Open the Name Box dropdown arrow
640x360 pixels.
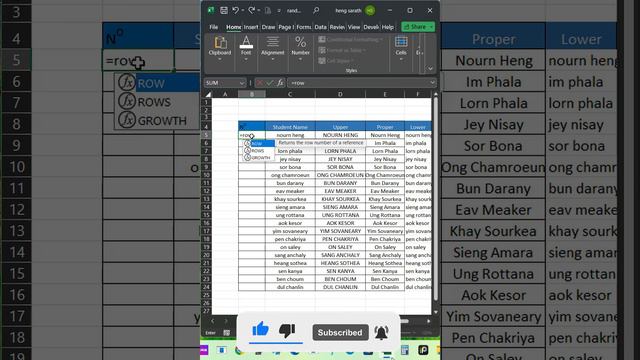coord(242,83)
